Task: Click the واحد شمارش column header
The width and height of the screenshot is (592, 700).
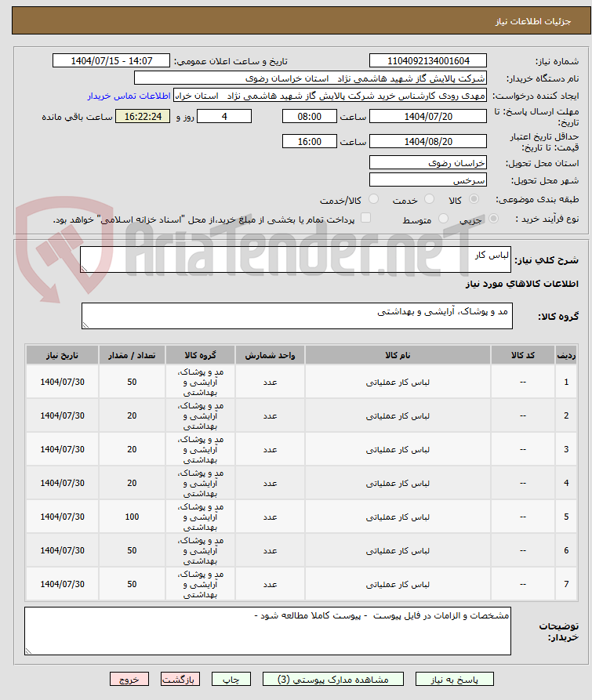Action: 270,355
